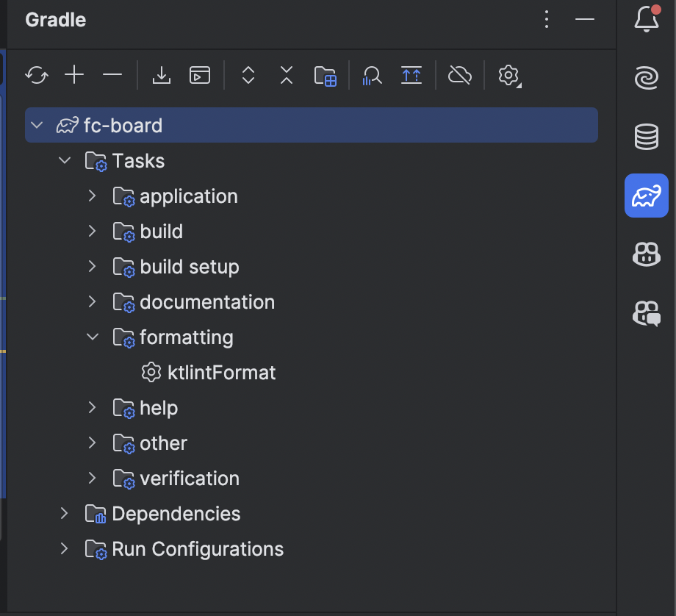
Task: Execute a Gradle task via the run icon
Action: click(x=199, y=74)
